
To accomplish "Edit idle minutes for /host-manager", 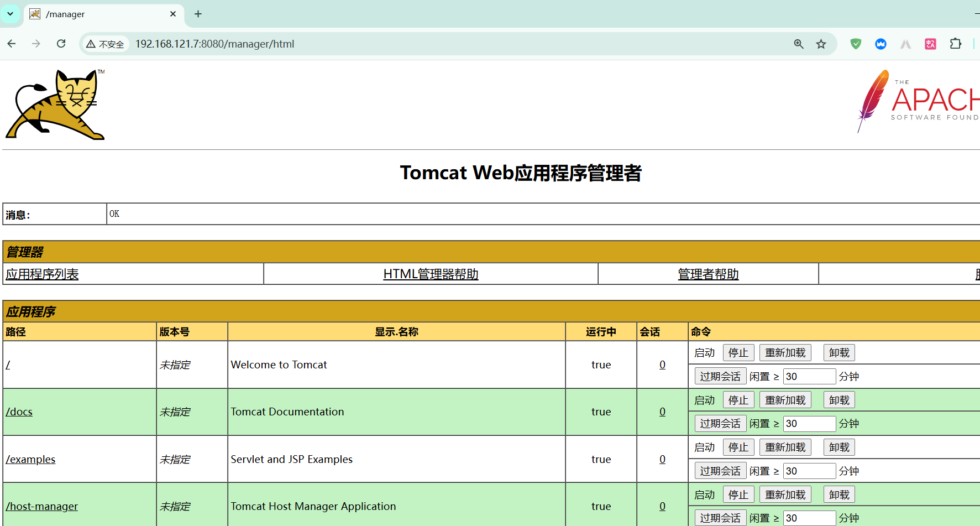I will [x=809, y=518].
